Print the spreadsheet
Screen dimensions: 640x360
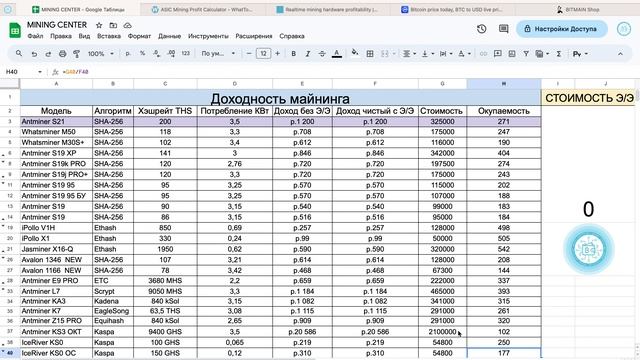pos(62,53)
